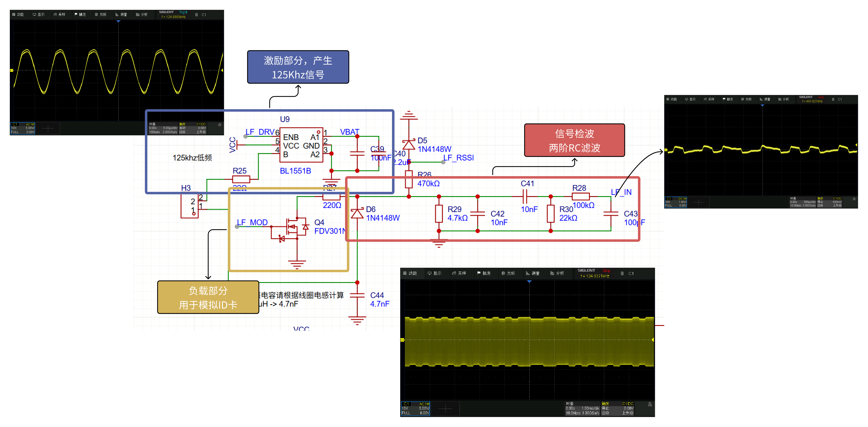The width and height of the screenshot is (868, 427).
Task: Open 功能 menu on the 124.9383kHz oscilloscope
Action: pyautogui.click(x=18, y=15)
